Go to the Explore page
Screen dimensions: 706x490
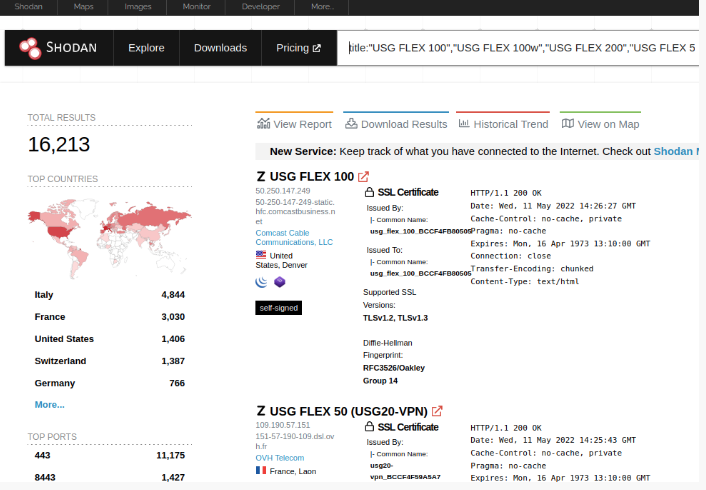coord(146,48)
